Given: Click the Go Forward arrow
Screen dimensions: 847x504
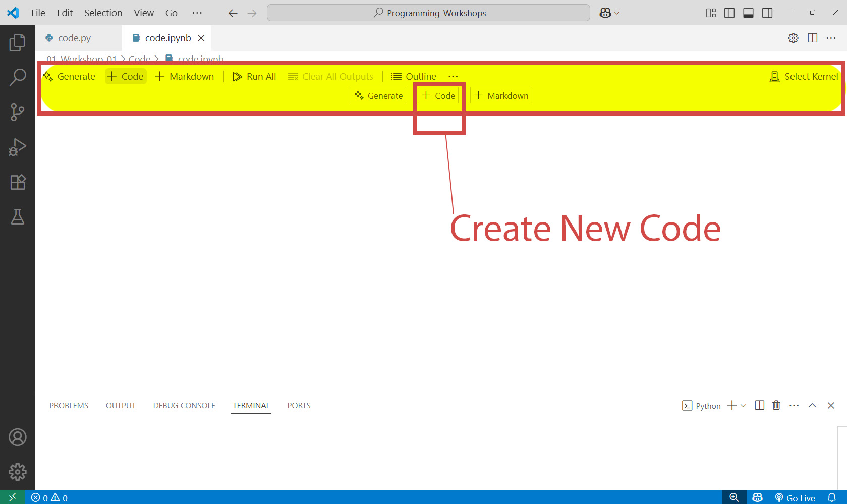Looking at the screenshot, I should 252,13.
